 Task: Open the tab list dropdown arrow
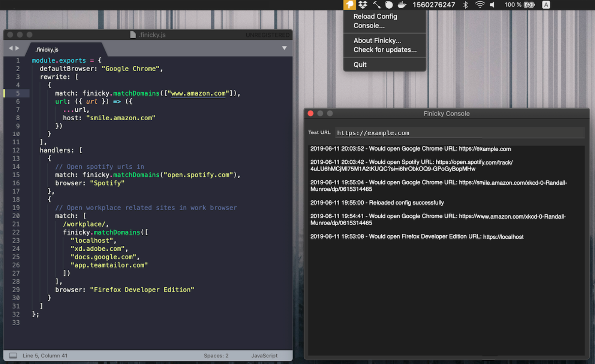pyautogui.click(x=284, y=48)
